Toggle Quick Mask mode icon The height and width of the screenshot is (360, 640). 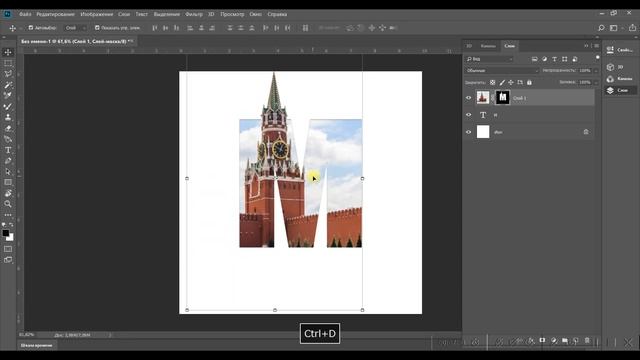(x=8, y=249)
